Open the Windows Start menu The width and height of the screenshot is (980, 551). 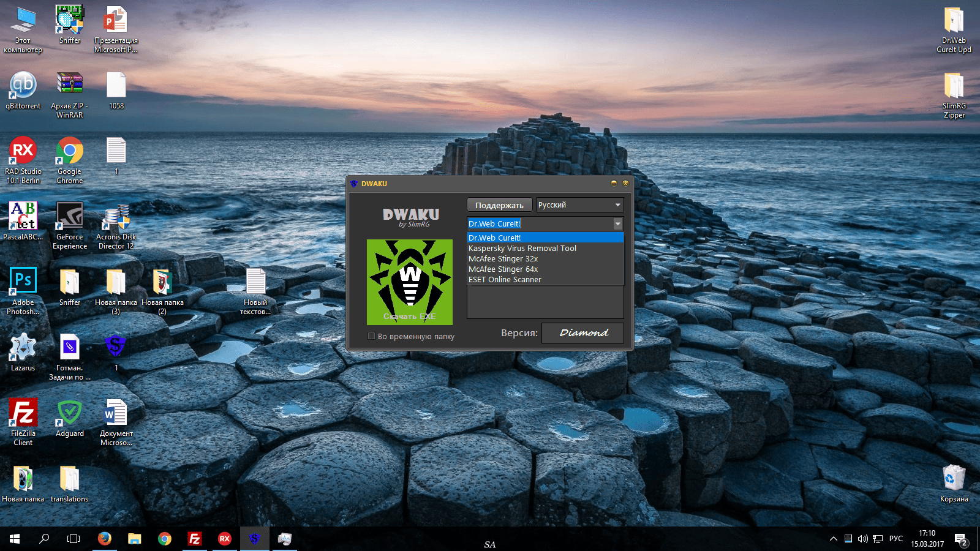point(15,539)
